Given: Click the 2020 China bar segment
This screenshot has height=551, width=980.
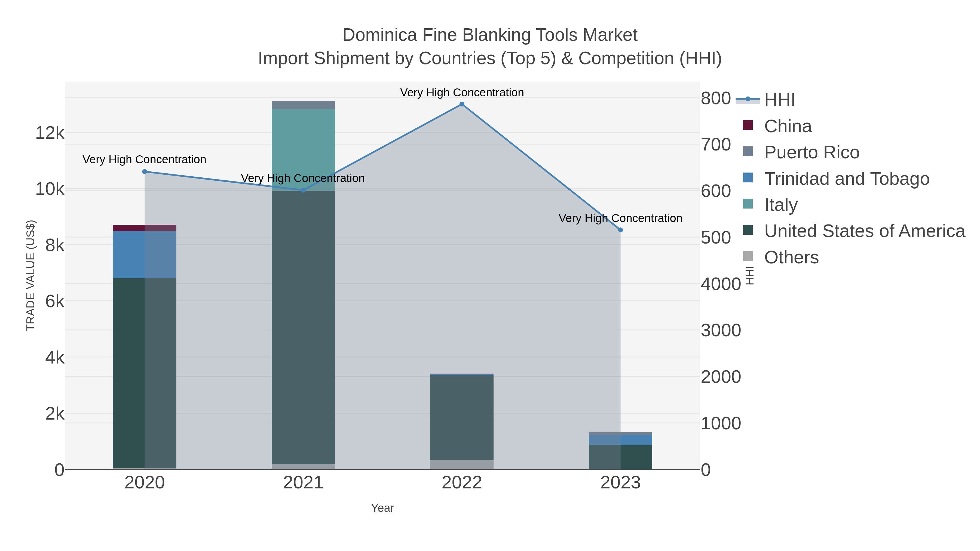Looking at the screenshot, I should click(x=145, y=228).
